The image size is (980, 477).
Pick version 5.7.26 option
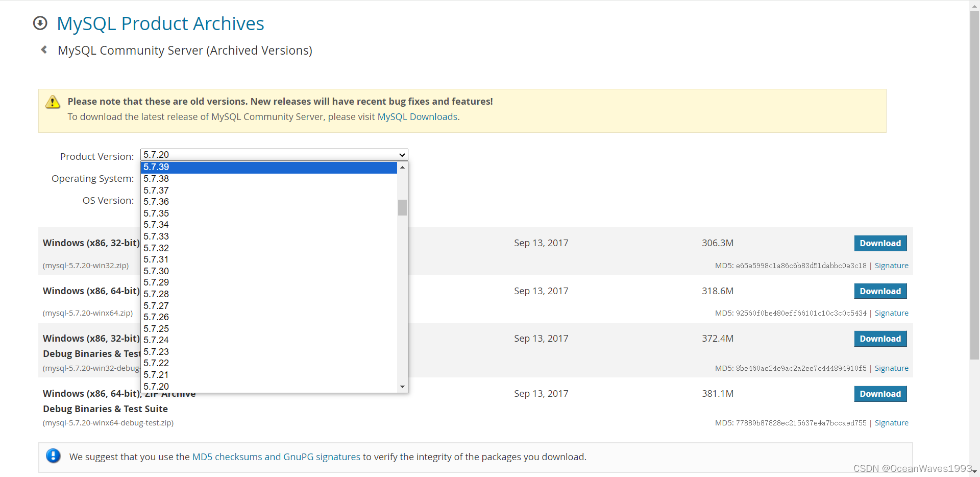pyautogui.click(x=269, y=317)
